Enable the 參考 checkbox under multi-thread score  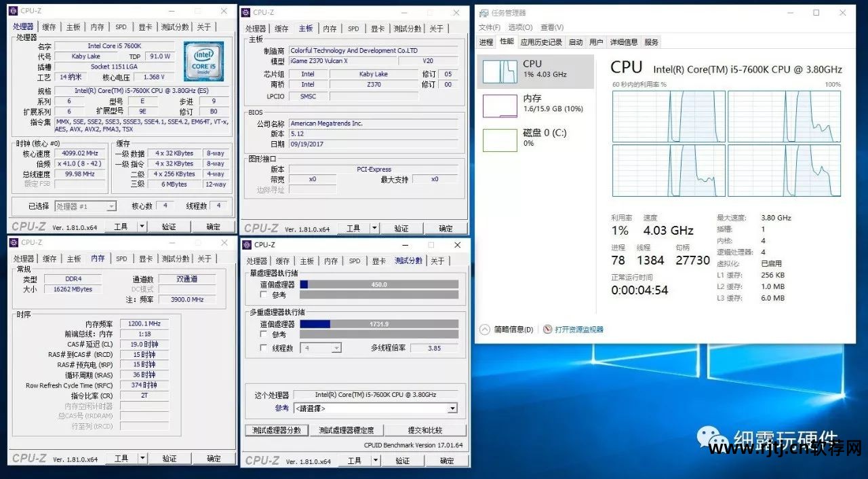(264, 334)
